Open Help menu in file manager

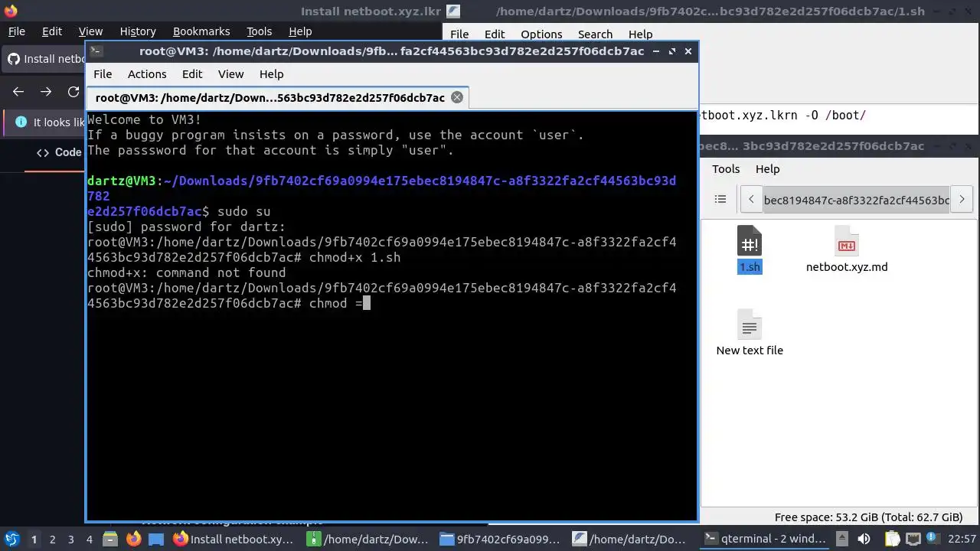(x=767, y=169)
